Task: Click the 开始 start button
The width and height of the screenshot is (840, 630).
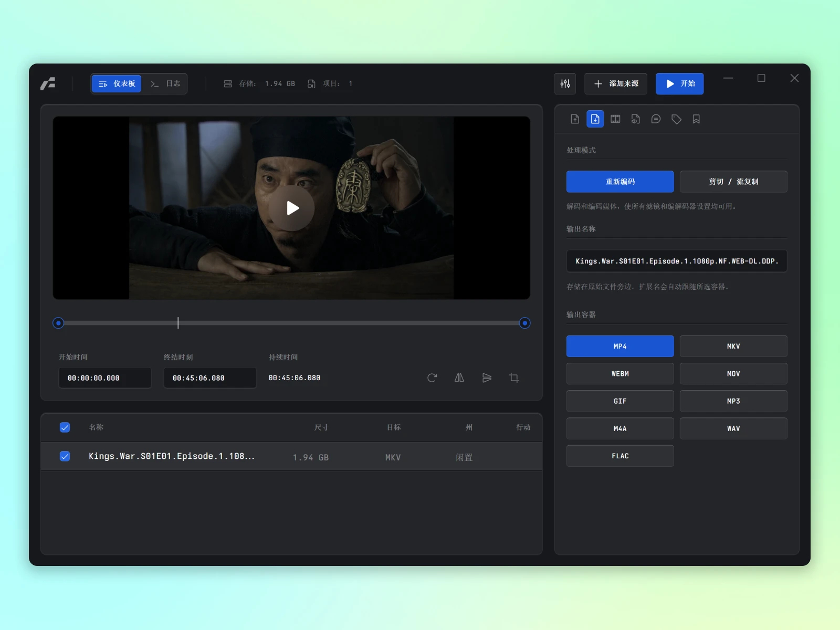Action: (x=679, y=84)
